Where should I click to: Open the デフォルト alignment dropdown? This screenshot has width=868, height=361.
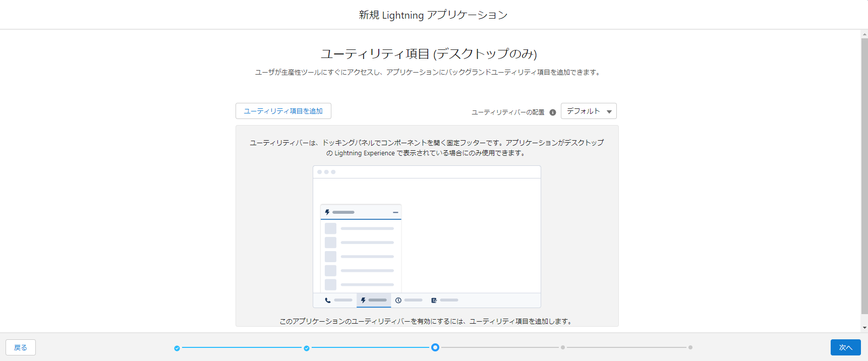click(x=589, y=111)
